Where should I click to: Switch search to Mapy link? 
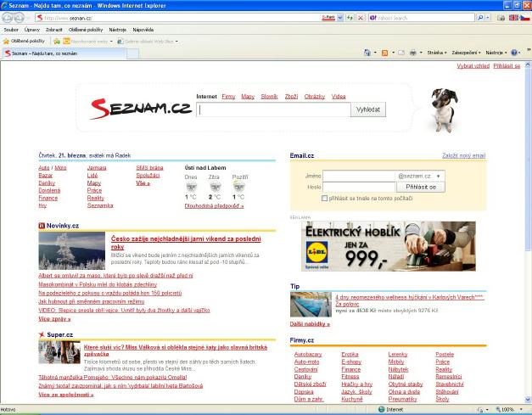click(248, 97)
